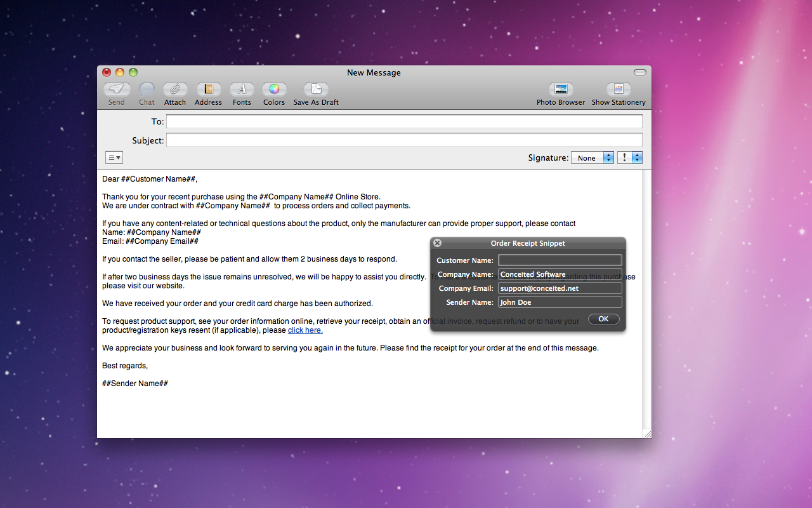Click the OK button in snippet dialog
This screenshot has width=812, height=508.
[x=603, y=319]
